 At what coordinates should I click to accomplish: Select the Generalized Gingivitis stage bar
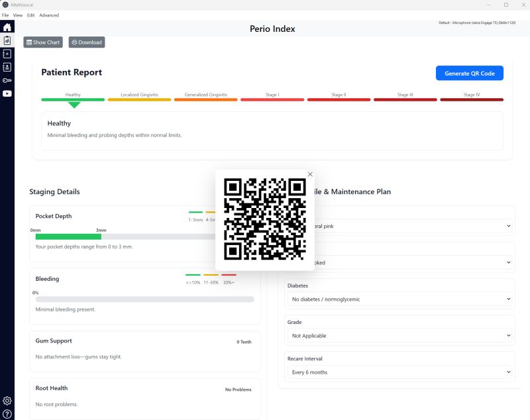206,99
